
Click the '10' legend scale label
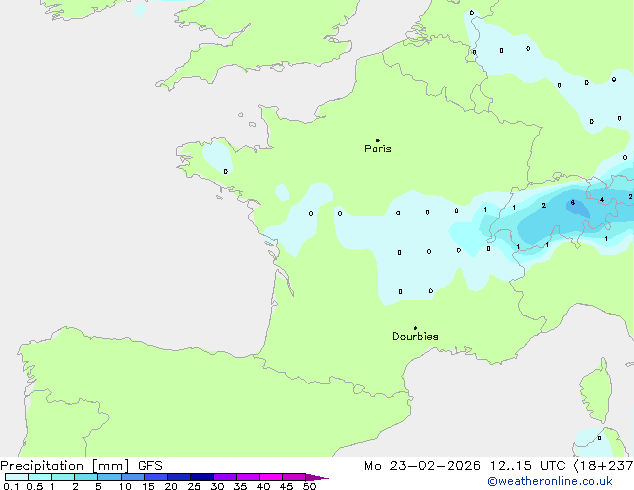[x=125, y=486]
